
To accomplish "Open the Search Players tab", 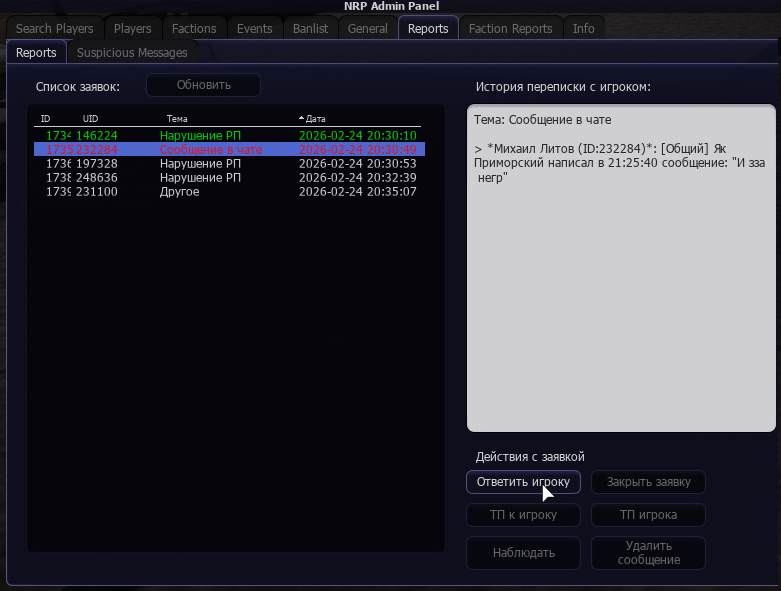I will pos(55,29).
